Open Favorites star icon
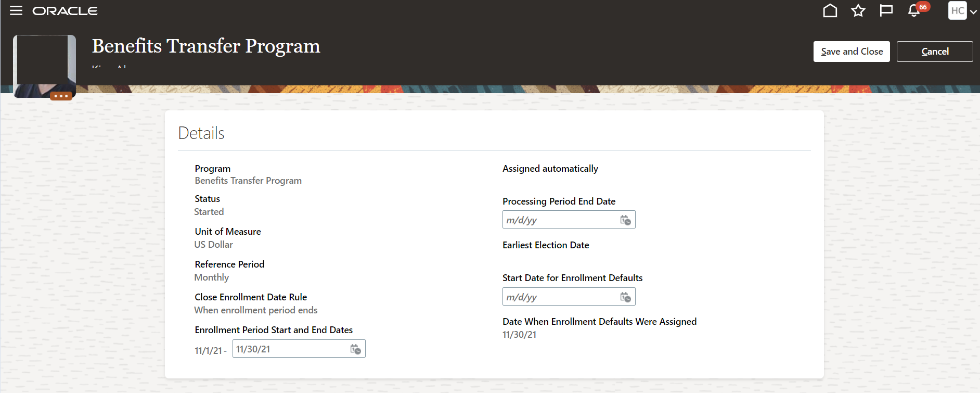The image size is (980, 393). pyautogui.click(x=858, y=11)
